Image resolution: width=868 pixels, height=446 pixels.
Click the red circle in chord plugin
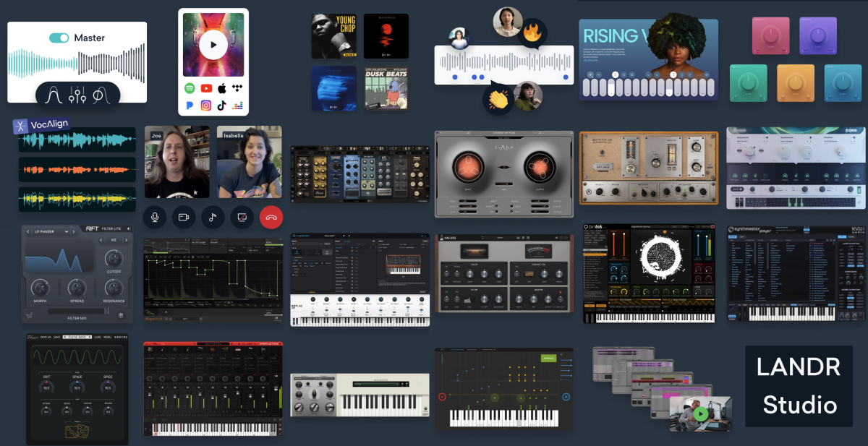(x=442, y=396)
